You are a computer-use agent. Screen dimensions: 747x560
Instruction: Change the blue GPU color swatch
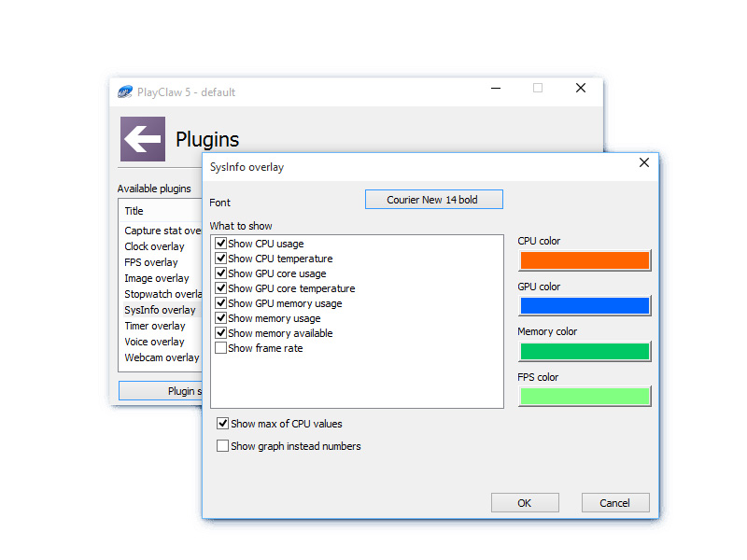[x=585, y=306]
